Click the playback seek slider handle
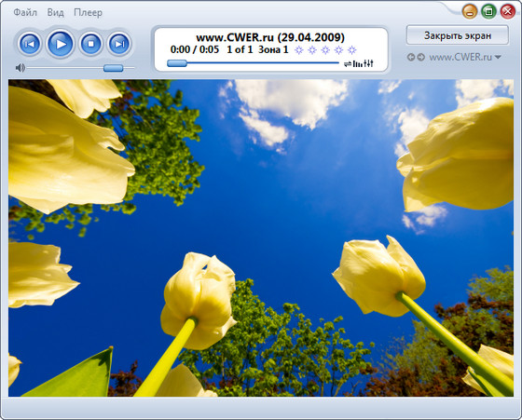 tap(177, 63)
